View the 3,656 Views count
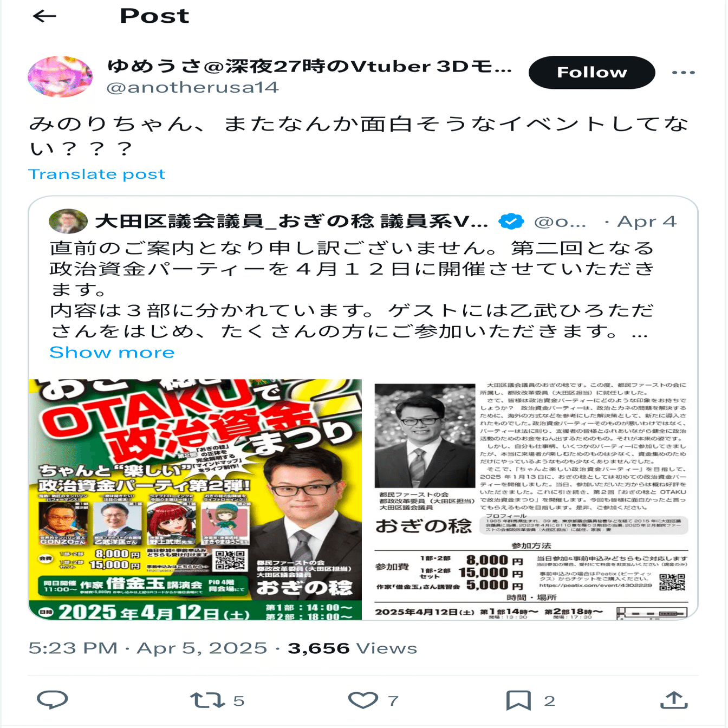Screen dimensions: 728x728 tap(353, 648)
